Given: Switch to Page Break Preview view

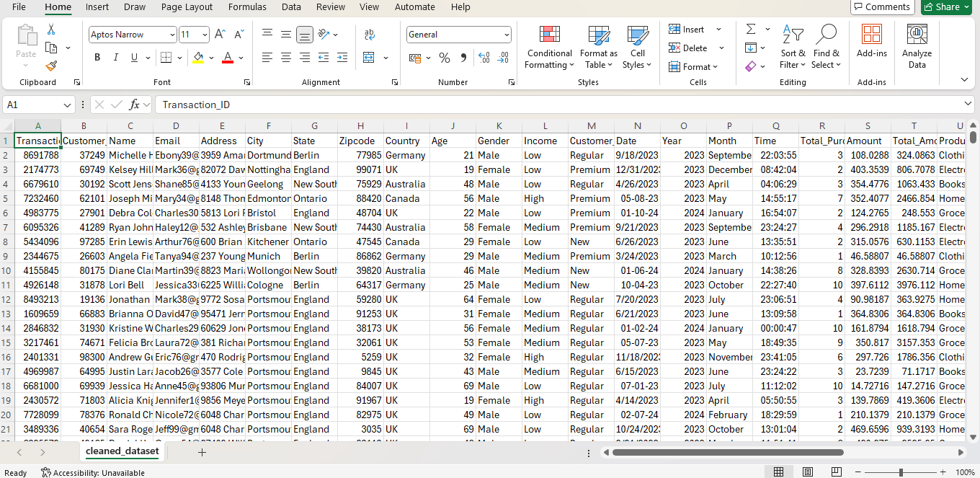Looking at the screenshot, I should pos(836,472).
